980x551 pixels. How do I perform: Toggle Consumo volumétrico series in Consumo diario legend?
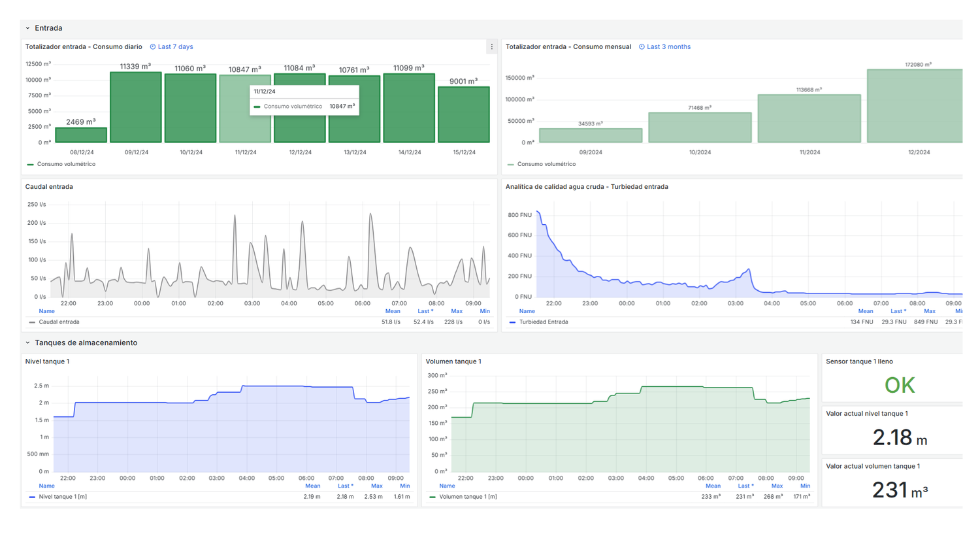click(66, 164)
